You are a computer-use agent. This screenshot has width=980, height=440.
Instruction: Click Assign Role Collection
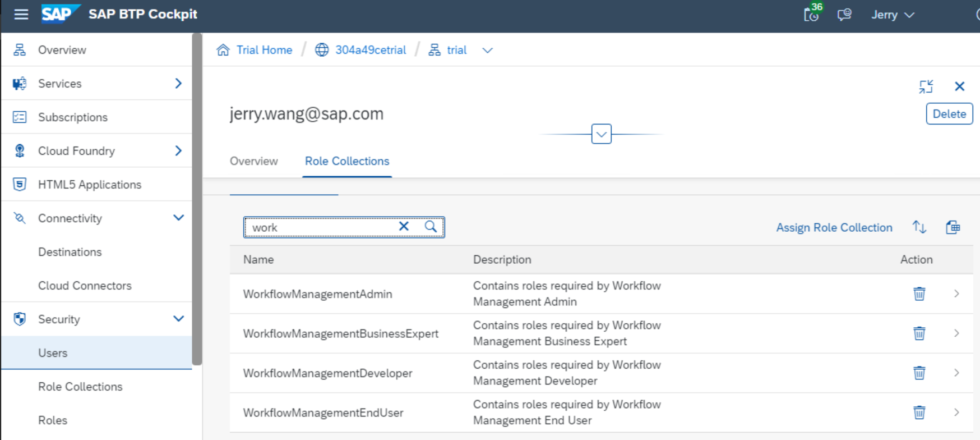[x=834, y=227]
